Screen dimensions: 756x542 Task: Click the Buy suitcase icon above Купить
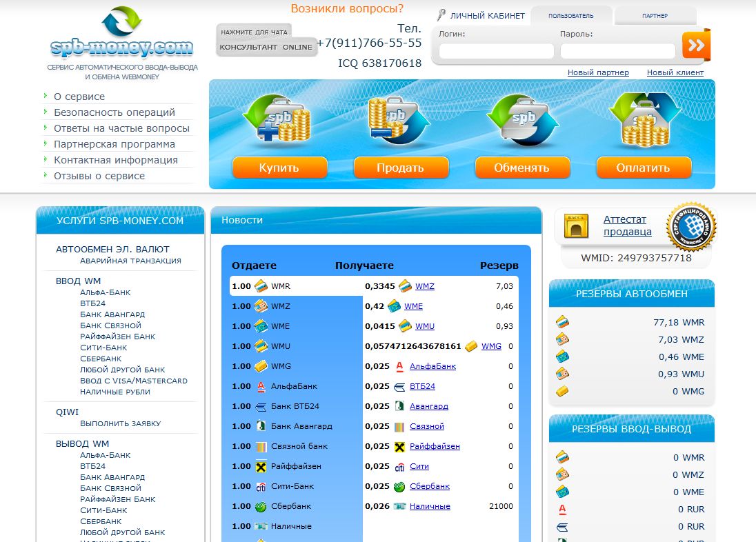[x=277, y=119]
